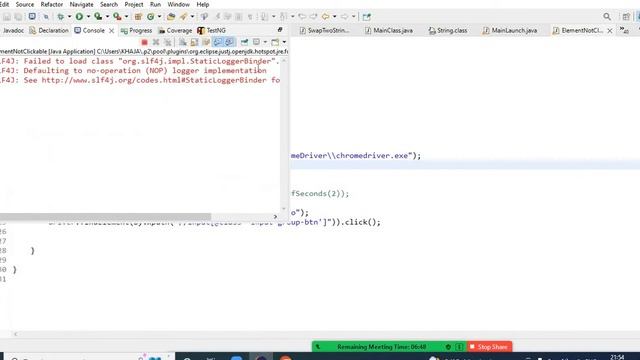Click the Stop Share button
The width and height of the screenshot is (640, 360).
coord(489,347)
